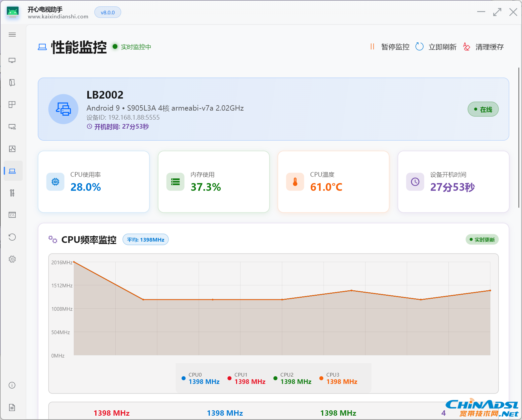Image resolution: width=522 pixels, height=420 pixels.
Task: Pause monitoring with 暂停监控
Action: tap(390, 47)
